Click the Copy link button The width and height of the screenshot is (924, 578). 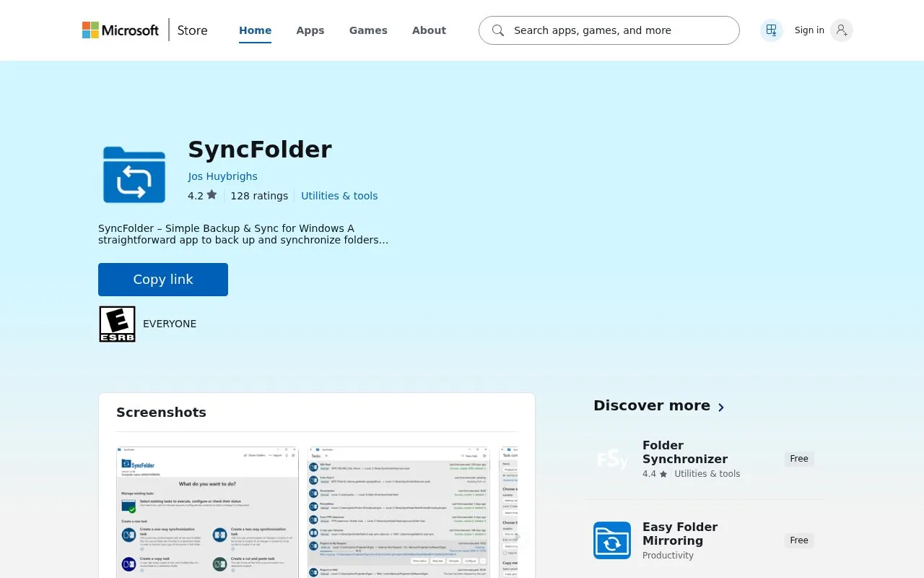(x=163, y=280)
